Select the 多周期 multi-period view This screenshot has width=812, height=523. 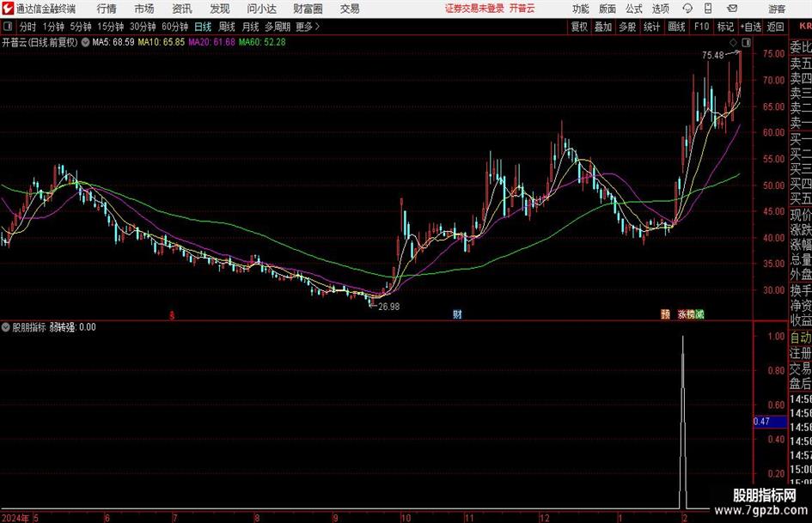click(x=278, y=27)
